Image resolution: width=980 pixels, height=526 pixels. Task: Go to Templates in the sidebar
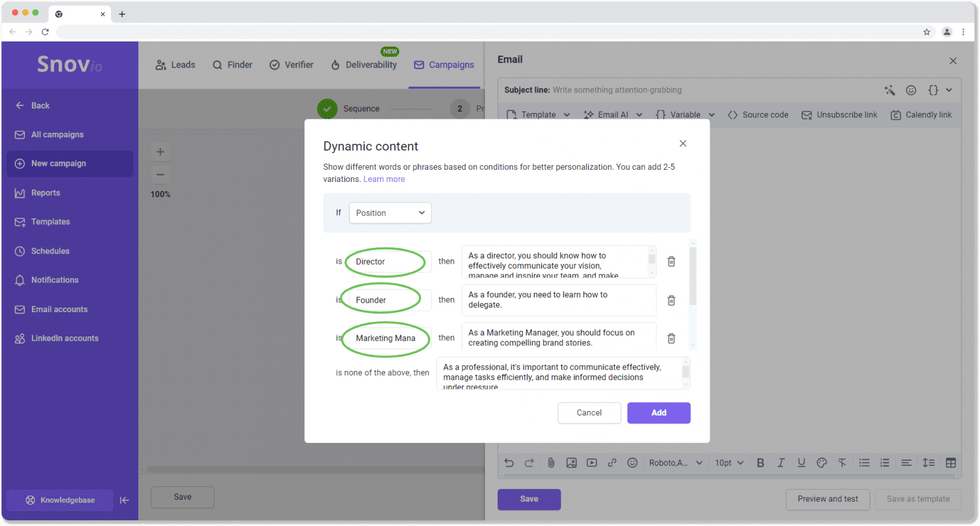tap(50, 222)
